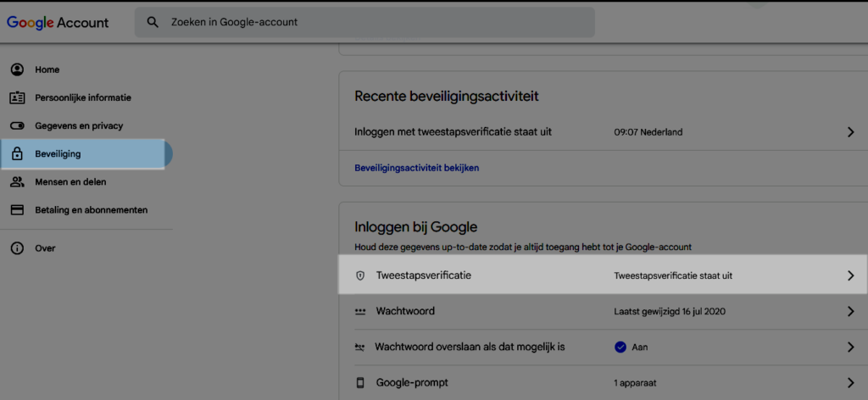This screenshot has height=400, width=868.
Task: Open the Tweestapsverificatie setting
Action: (x=603, y=275)
